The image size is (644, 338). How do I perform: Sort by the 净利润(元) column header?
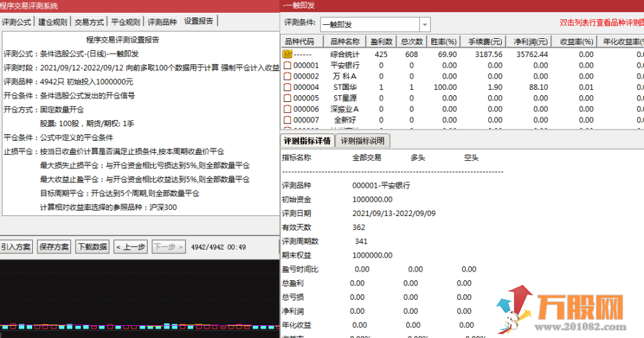tap(531, 41)
